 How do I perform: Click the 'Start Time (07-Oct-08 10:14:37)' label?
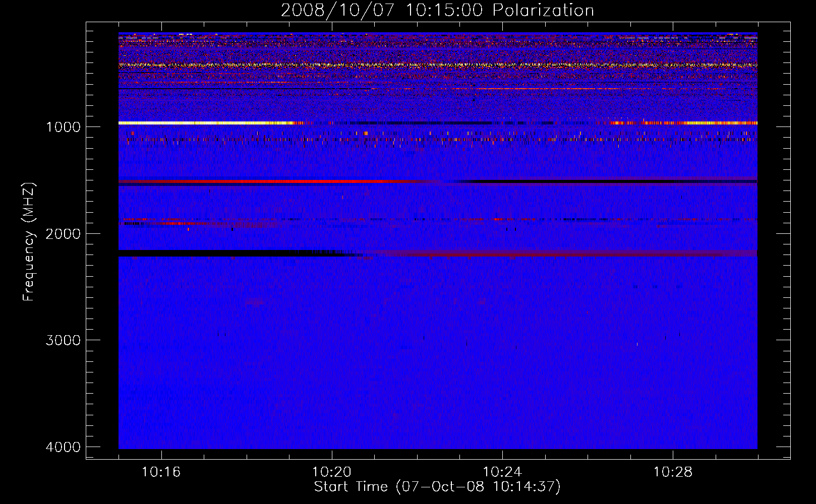(x=437, y=487)
